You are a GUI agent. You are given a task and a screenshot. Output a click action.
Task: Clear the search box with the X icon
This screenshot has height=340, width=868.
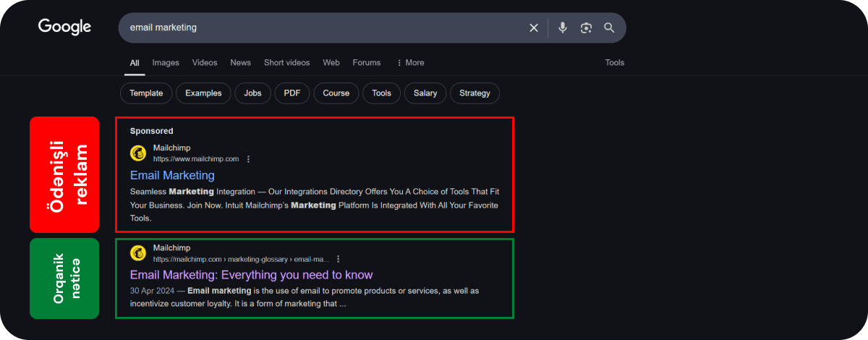click(x=534, y=27)
